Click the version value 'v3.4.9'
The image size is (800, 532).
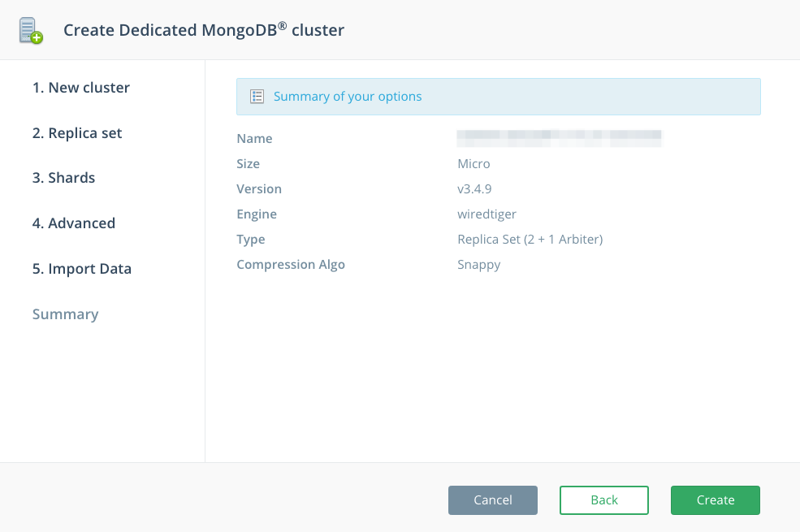point(474,188)
